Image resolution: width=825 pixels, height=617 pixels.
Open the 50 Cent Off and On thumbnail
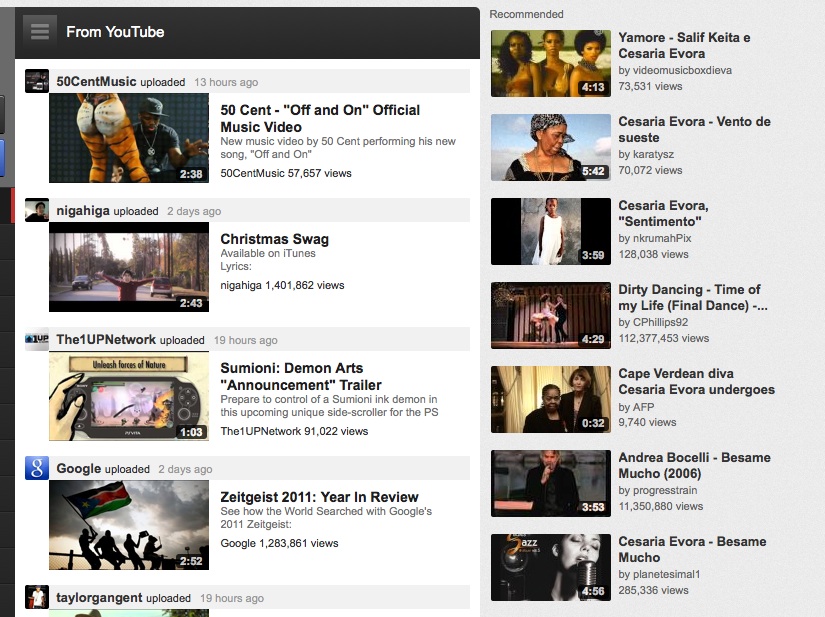click(x=129, y=138)
